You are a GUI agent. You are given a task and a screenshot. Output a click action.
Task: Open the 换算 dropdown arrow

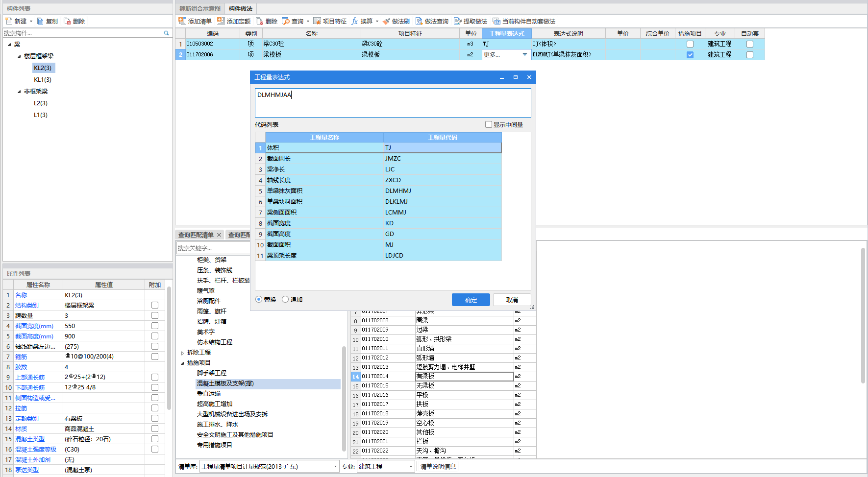pos(377,21)
